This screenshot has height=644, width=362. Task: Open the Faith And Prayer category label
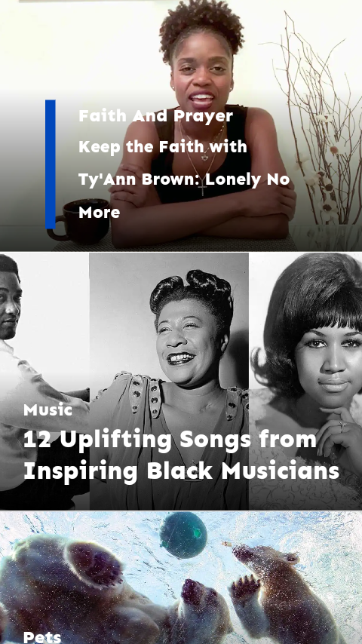155,116
